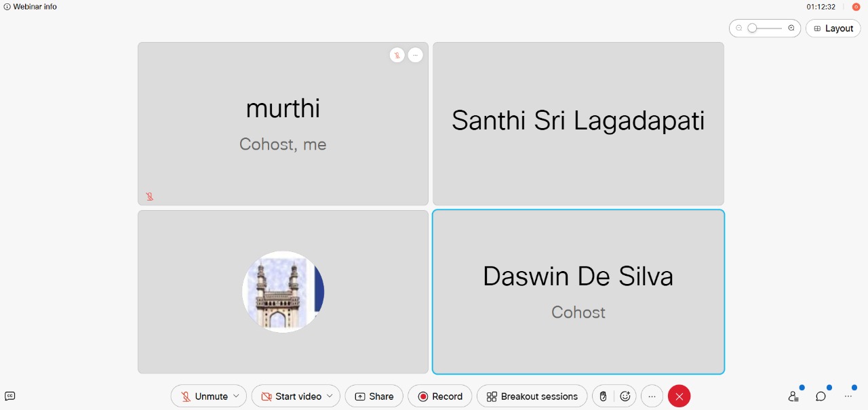This screenshot has height=410, width=868.
Task: Click the red leave meeting button
Action: (x=679, y=396)
